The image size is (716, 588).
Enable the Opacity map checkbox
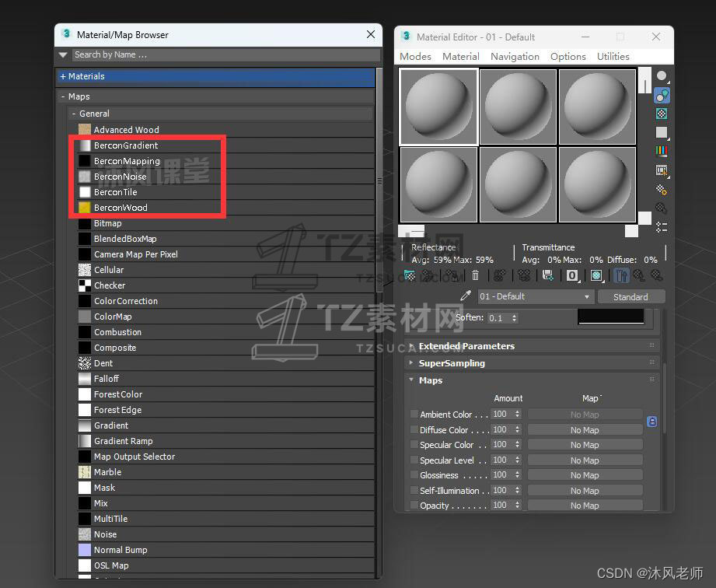[414, 505]
